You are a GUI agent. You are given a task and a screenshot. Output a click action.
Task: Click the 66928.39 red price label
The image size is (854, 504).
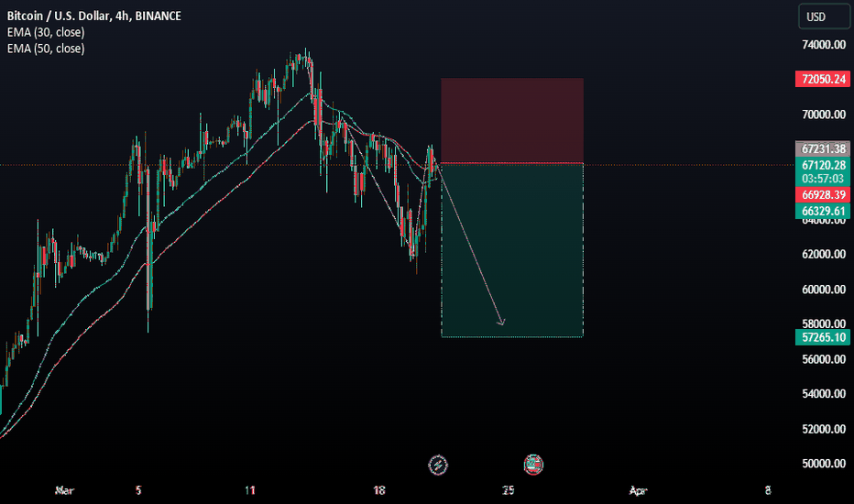coord(823,195)
